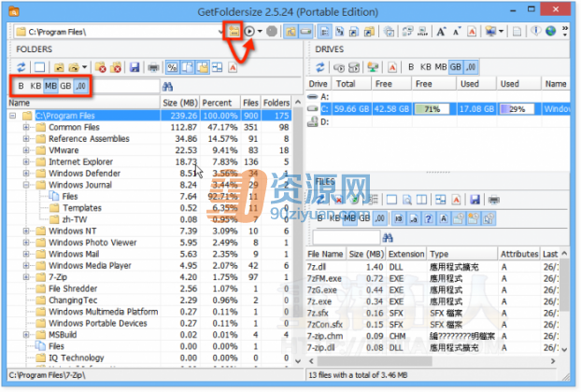581x392 pixels.
Task: Collapse the C:\Program Files root node
Action: pos(12,116)
